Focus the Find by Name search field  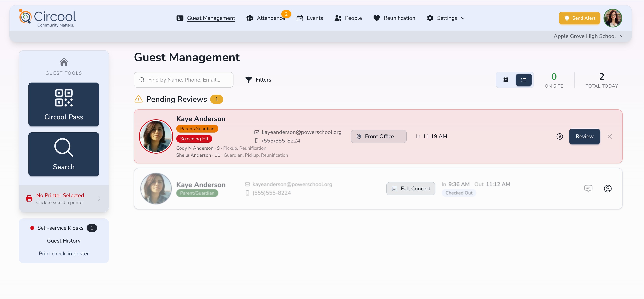coord(183,80)
